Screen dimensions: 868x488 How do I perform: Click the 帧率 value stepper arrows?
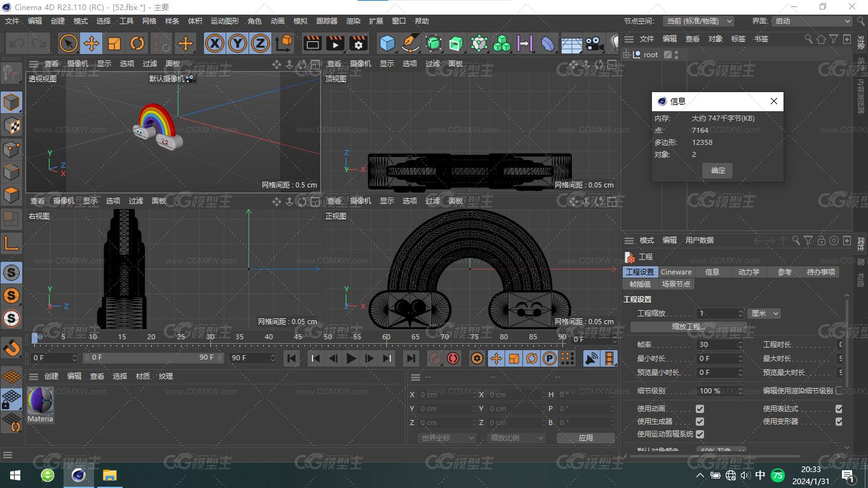point(740,344)
